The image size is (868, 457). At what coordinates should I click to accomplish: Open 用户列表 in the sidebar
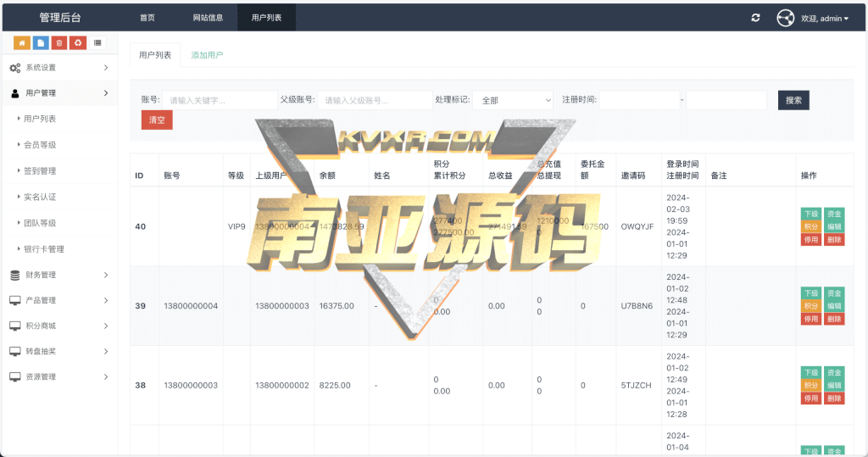(40, 119)
